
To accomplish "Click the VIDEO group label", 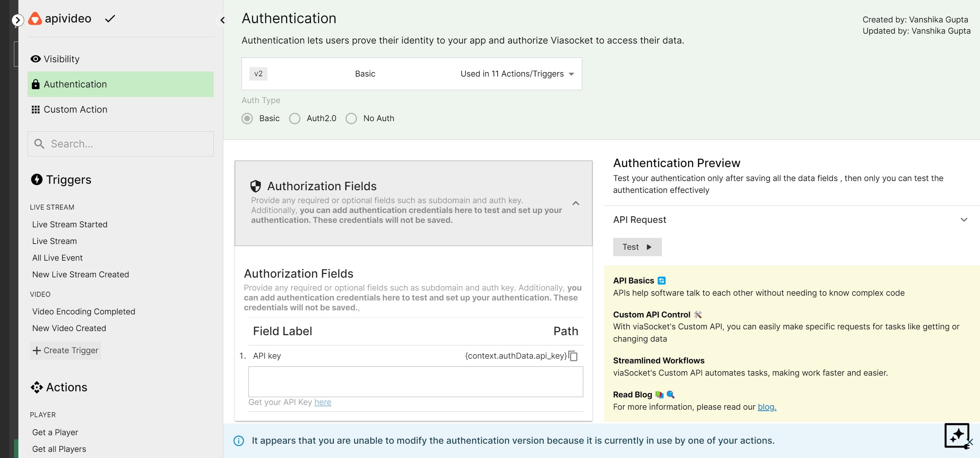I will [40, 294].
